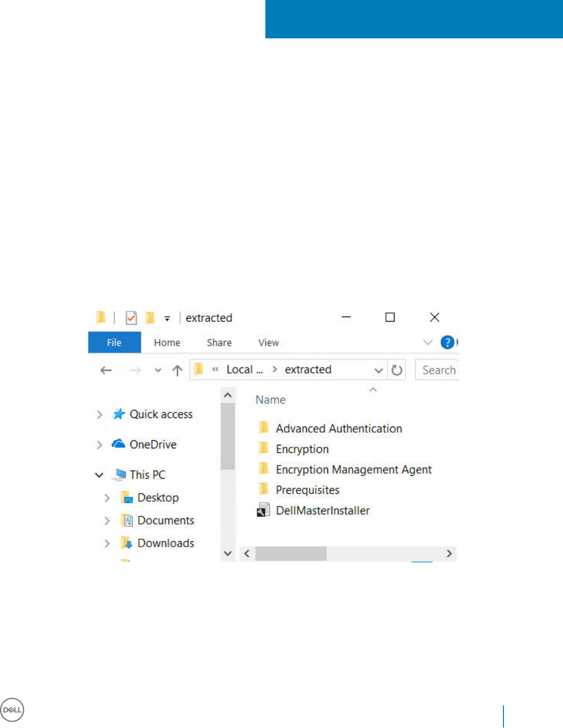Expand the Desktop tree node

tap(107, 498)
